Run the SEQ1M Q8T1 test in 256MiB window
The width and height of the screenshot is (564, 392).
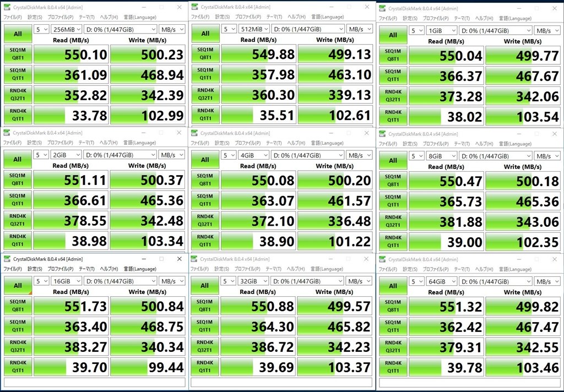pos(18,53)
